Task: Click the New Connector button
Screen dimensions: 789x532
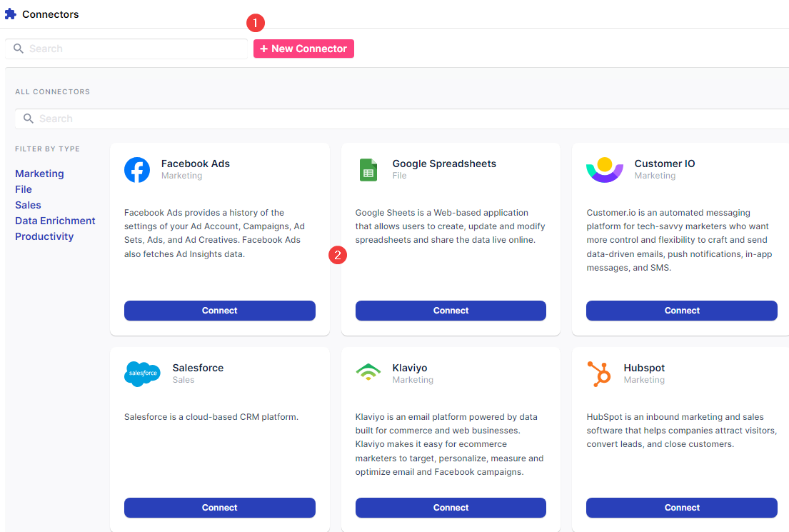Action: pos(303,49)
